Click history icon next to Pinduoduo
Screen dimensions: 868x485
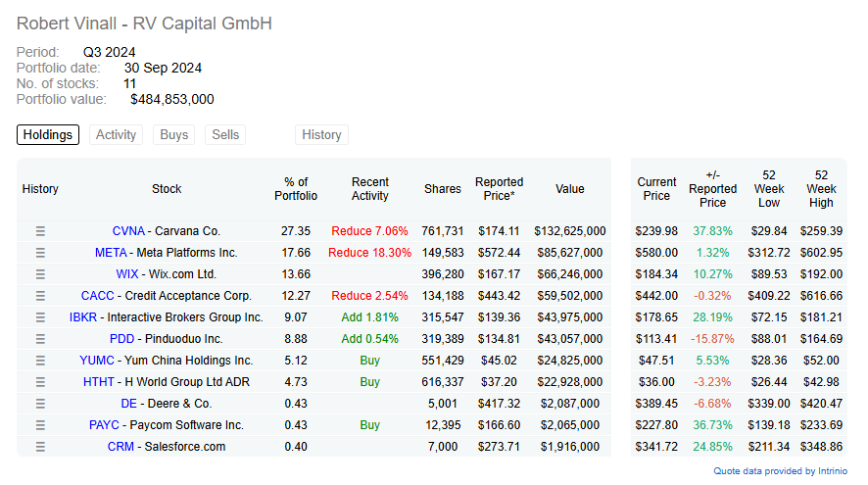click(40, 339)
